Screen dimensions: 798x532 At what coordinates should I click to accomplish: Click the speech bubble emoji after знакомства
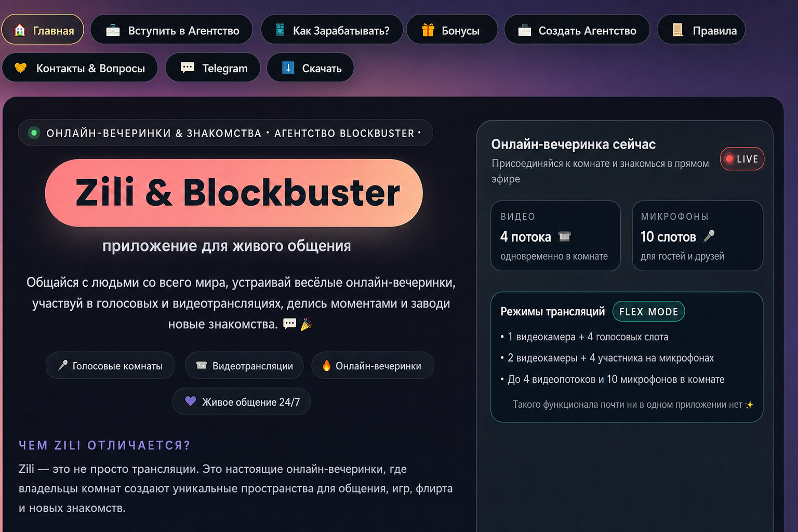point(290,324)
